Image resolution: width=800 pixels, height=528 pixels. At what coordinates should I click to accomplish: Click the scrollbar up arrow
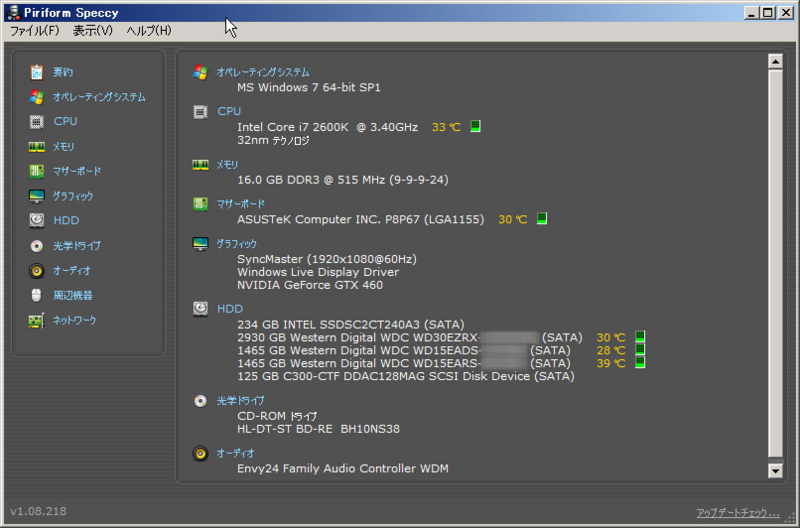pos(776,62)
